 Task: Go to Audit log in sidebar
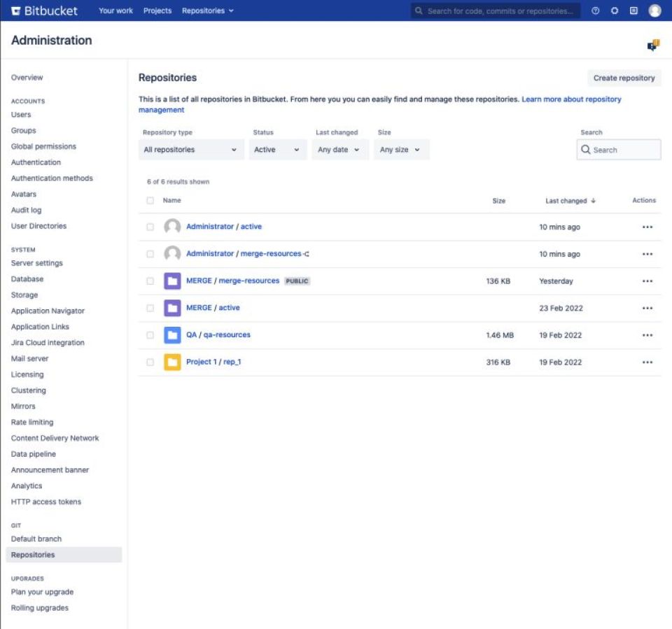tap(26, 210)
